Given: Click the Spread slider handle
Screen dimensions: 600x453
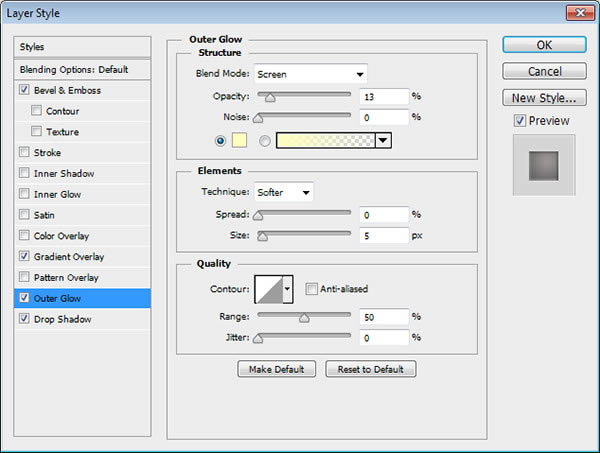Looking at the screenshot, I should pos(258,216).
